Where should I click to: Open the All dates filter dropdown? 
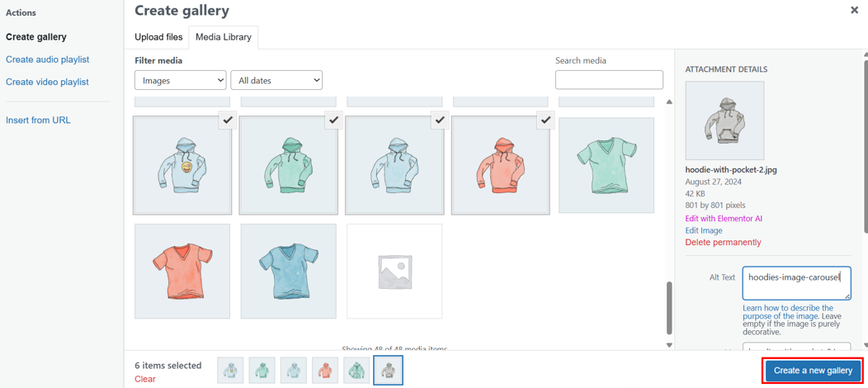[x=276, y=80]
